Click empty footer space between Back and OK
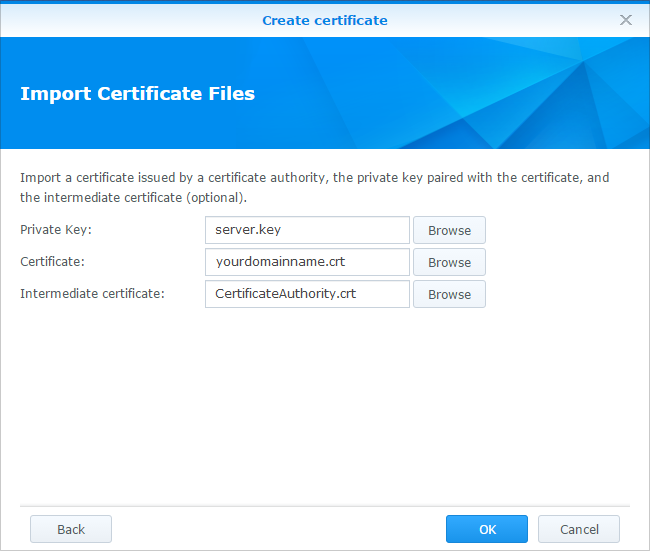Screen dimensions: 650x551 [278, 529]
